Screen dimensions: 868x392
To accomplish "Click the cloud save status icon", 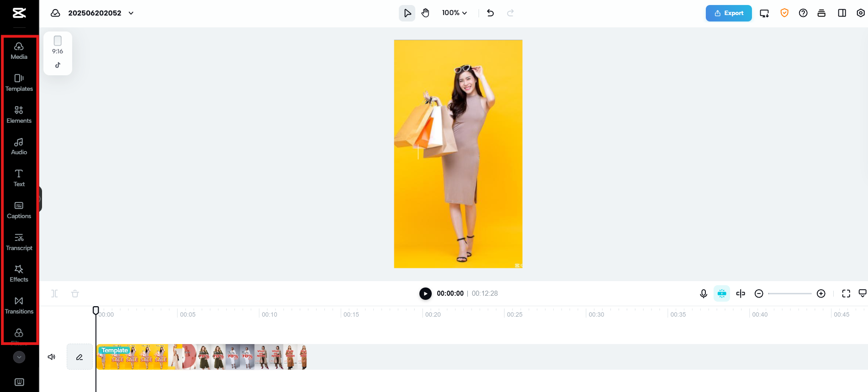I will tap(55, 13).
